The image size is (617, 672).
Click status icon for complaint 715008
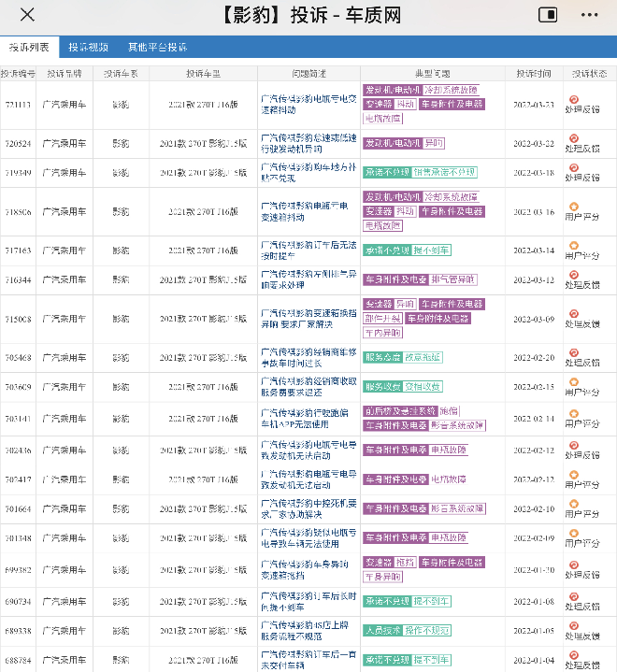pyautogui.click(x=574, y=314)
